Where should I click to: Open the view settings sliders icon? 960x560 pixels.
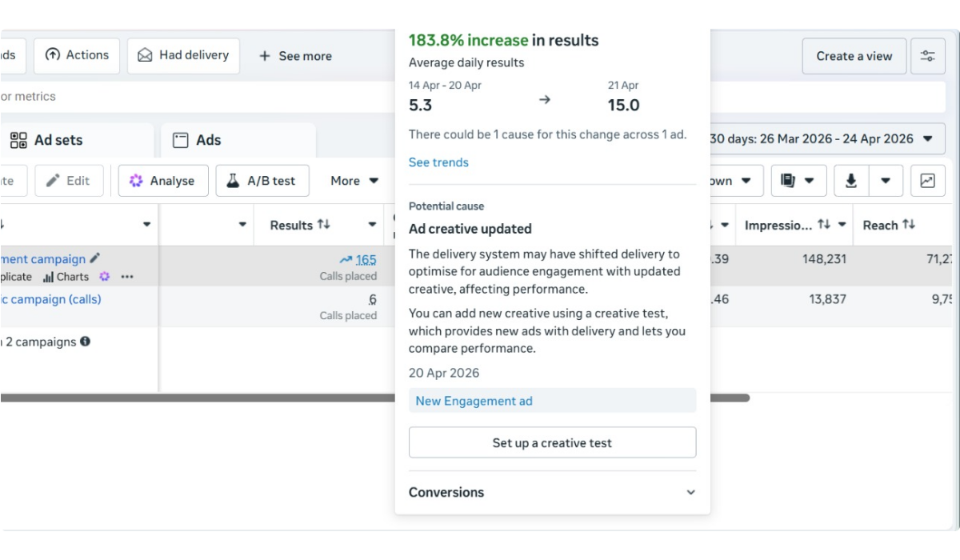(x=928, y=56)
